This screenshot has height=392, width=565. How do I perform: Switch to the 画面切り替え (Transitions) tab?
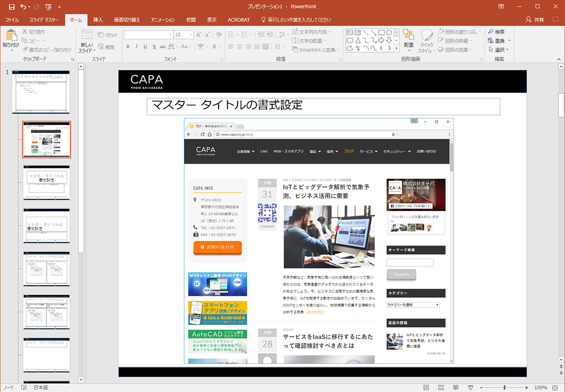pos(127,20)
